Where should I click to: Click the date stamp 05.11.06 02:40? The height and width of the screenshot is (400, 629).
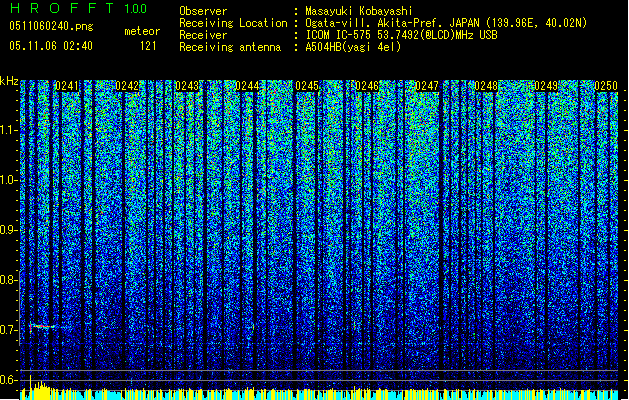click(51, 46)
